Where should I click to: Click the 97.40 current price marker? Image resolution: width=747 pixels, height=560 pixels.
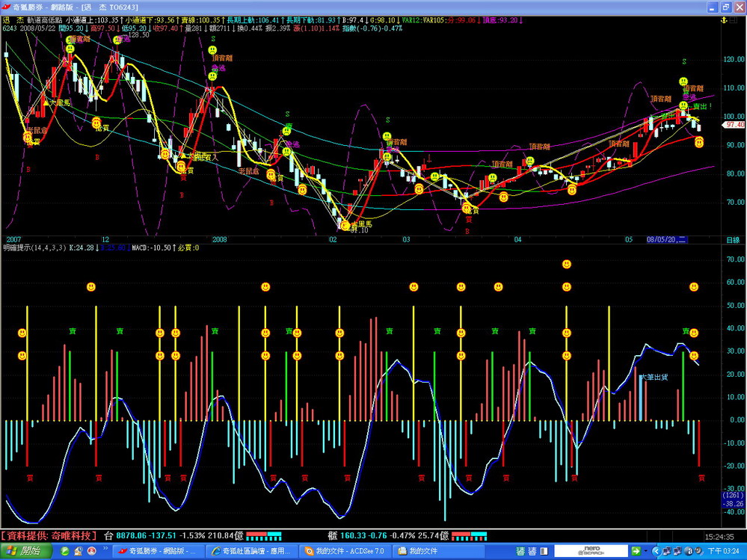tap(734, 126)
